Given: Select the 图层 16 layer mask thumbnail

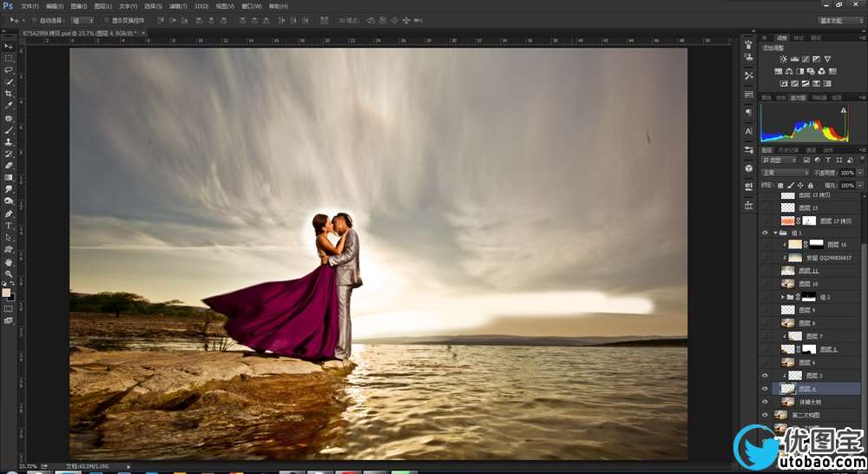Looking at the screenshot, I should (817, 244).
